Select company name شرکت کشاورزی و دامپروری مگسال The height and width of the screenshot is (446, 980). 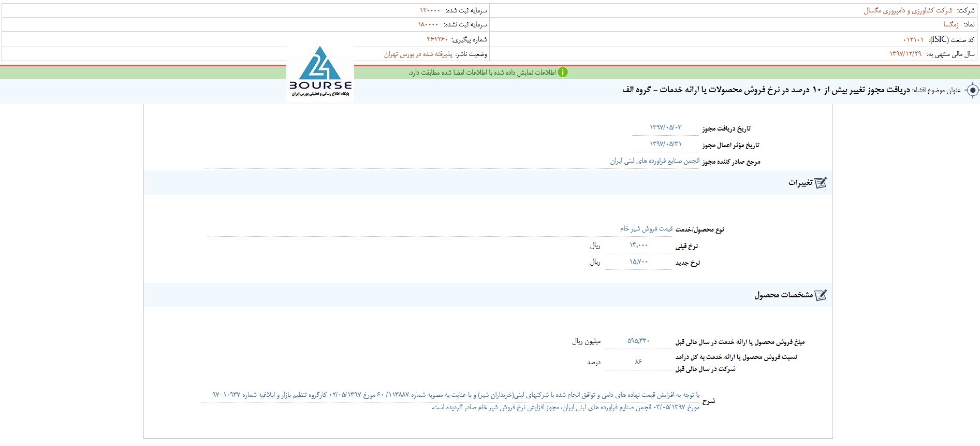[x=908, y=10]
